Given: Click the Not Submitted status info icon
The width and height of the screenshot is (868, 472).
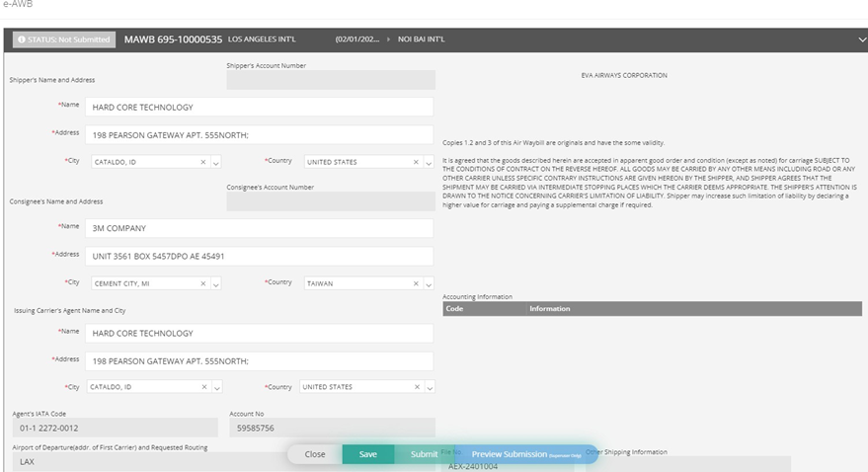Looking at the screenshot, I should (22, 40).
